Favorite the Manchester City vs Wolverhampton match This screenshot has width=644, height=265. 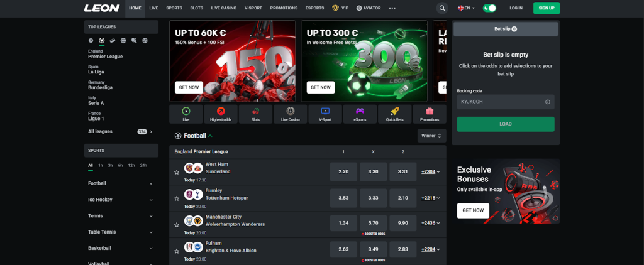177,225
